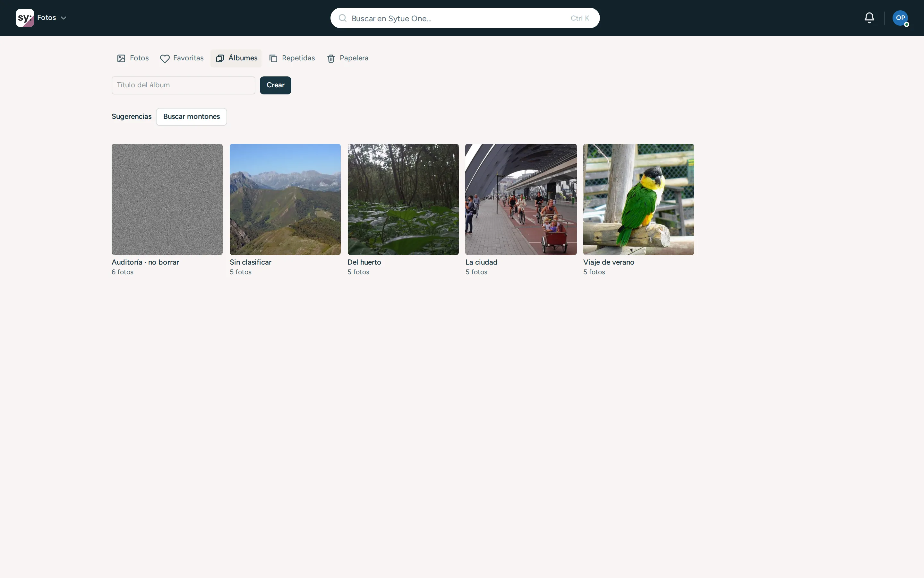Open the Del huerto album thumbnail
The width and height of the screenshot is (924, 578).
[x=403, y=199]
